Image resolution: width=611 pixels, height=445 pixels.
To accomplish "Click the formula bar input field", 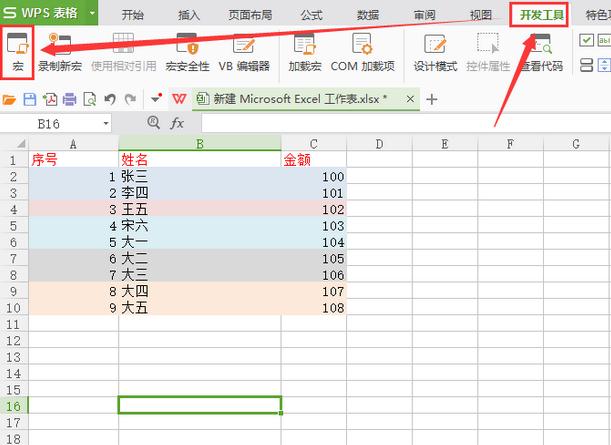I will (406, 124).
